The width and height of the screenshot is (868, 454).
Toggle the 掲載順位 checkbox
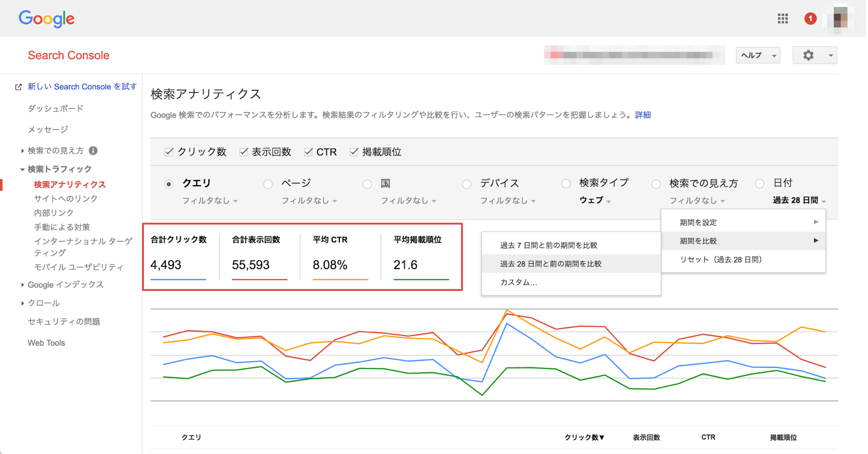coord(354,152)
